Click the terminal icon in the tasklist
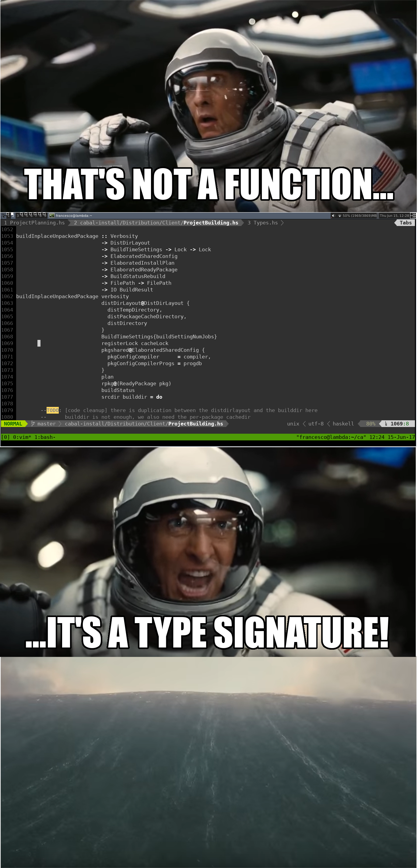This screenshot has height=868, width=418. (x=52, y=216)
